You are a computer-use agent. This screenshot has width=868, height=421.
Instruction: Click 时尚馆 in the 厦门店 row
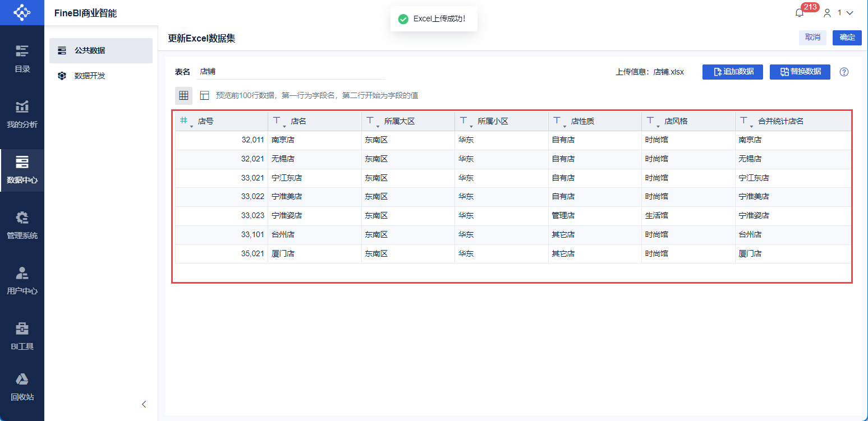[656, 254]
